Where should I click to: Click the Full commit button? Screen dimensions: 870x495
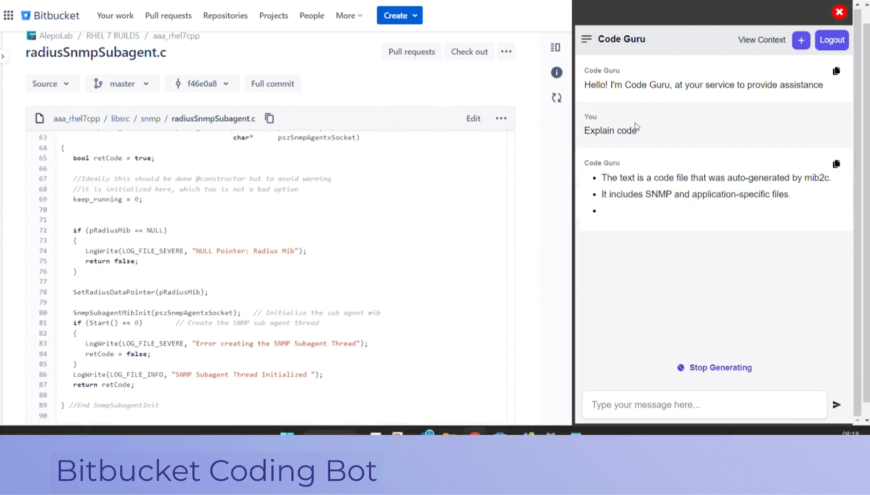click(x=272, y=84)
